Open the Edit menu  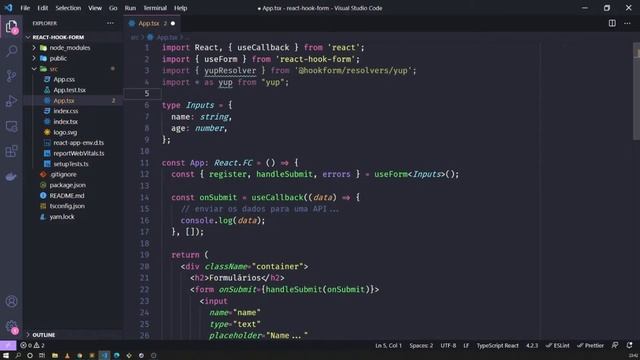(42, 8)
